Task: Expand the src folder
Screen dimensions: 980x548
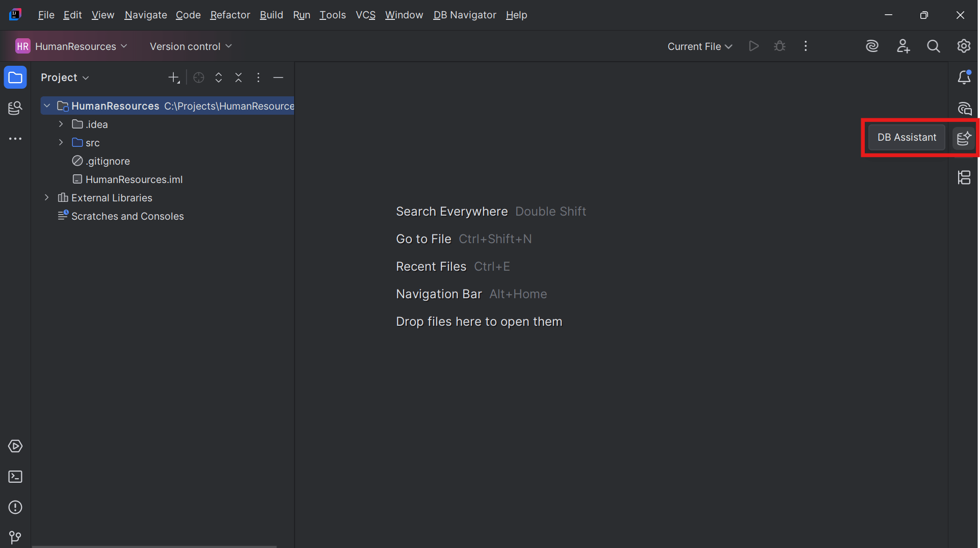Action: coord(60,142)
